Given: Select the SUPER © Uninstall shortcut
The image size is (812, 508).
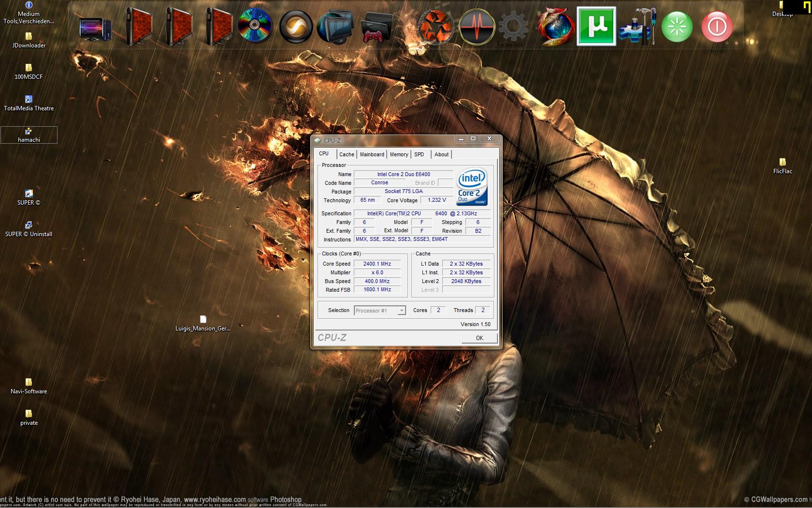Looking at the screenshot, I should click(x=29, y=229).
